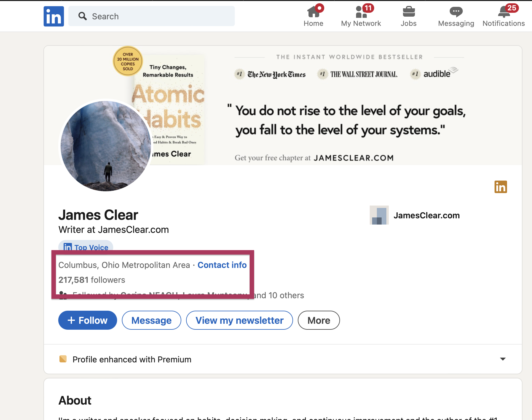Viewport: 532px width, 420px height.
Task: Open the JamesClear.com company logo
Action: point(379,215)
